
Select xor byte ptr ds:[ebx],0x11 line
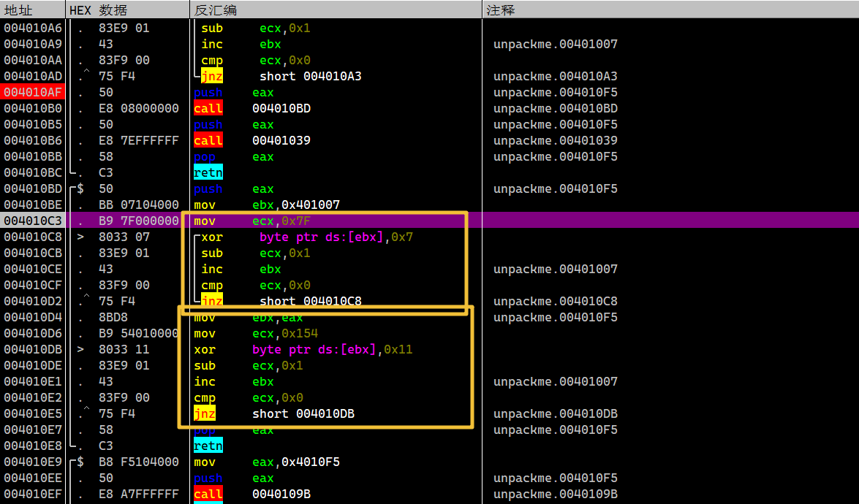(x=303, y=350)
